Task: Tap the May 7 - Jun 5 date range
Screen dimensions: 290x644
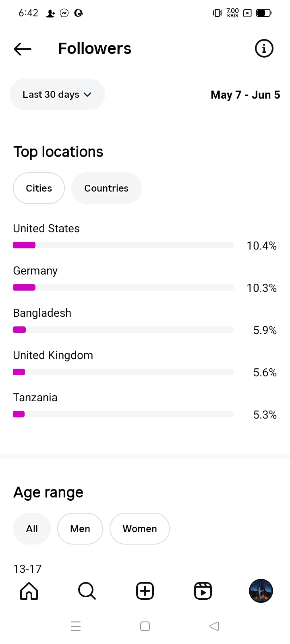Action: coord(245,95)
